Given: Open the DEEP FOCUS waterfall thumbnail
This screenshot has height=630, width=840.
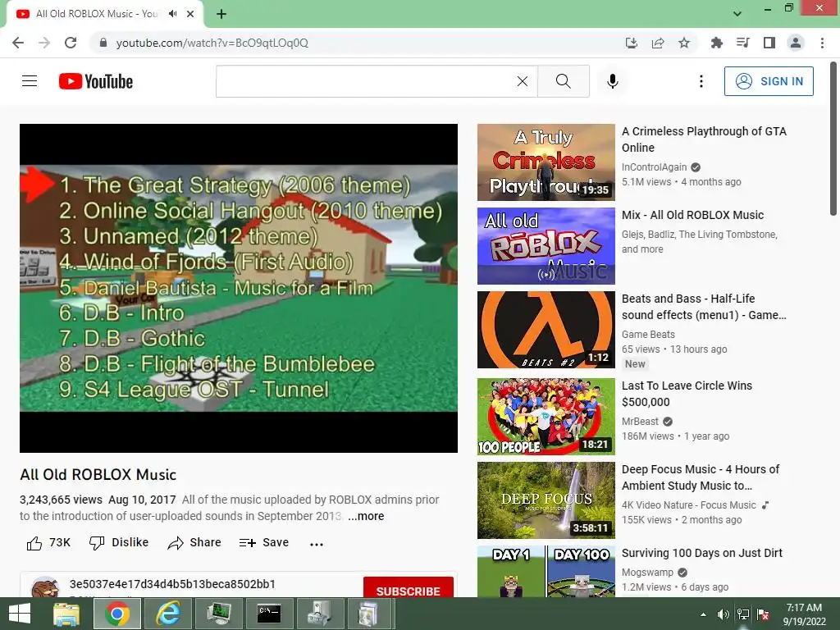Looking at the screenshot, I should [546, 500].
